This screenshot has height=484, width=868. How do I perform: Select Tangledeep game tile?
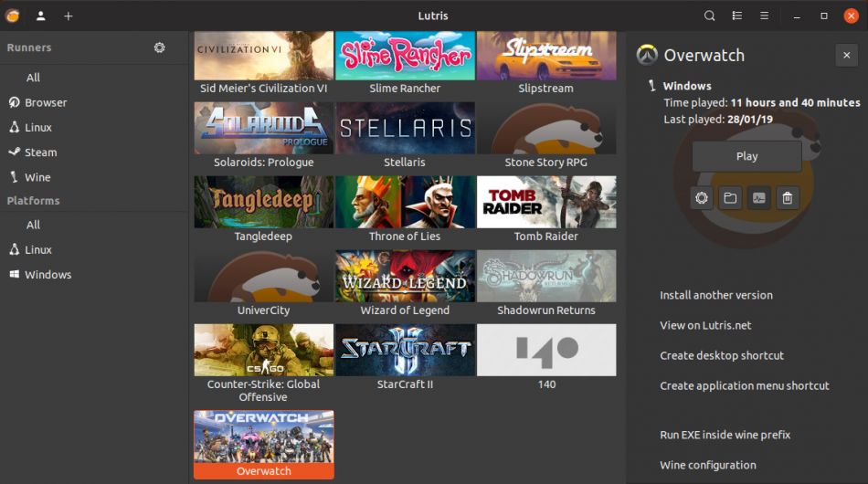263,210
